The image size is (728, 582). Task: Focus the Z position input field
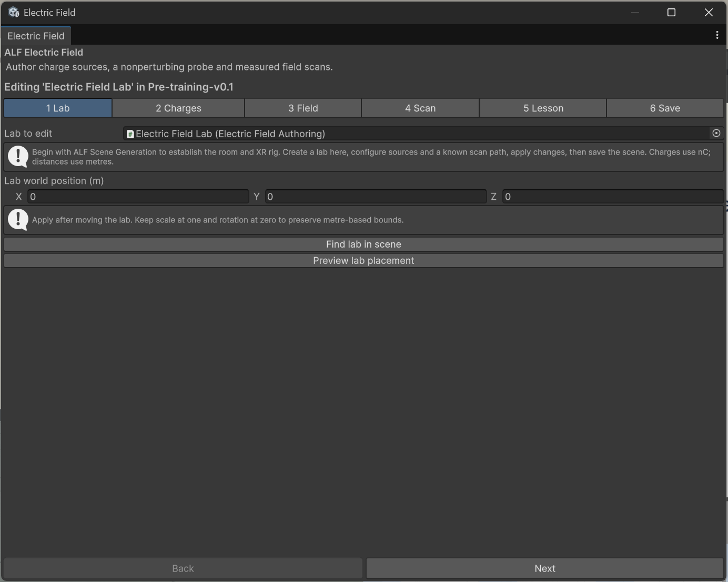click(613, 197)
